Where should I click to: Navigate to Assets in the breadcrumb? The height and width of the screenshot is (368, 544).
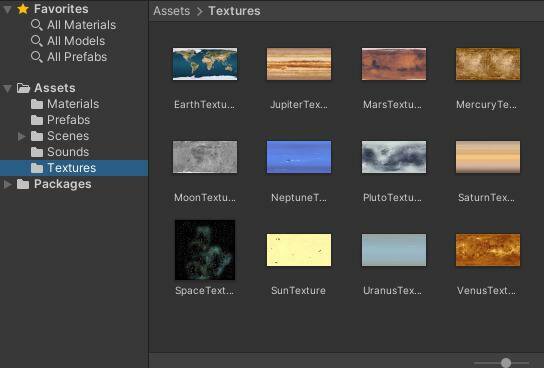(172, 11)
